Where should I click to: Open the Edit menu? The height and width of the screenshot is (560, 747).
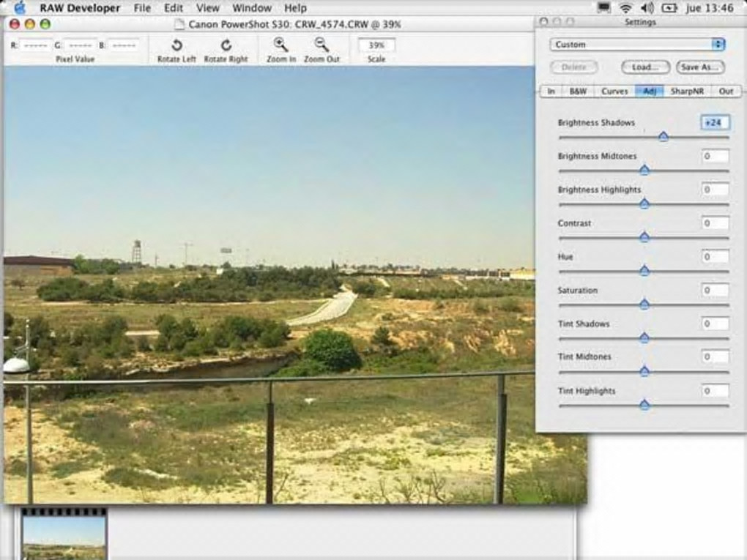pos(174,8)
